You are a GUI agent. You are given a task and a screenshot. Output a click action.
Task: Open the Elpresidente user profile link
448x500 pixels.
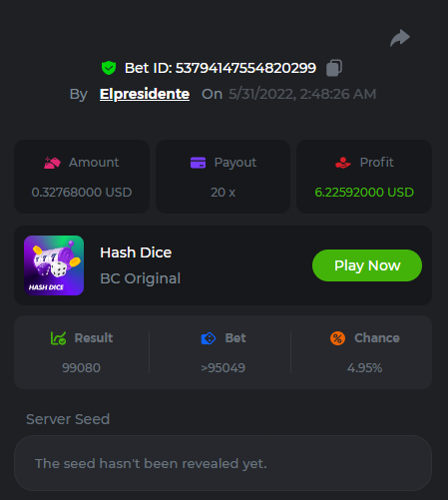145,94
